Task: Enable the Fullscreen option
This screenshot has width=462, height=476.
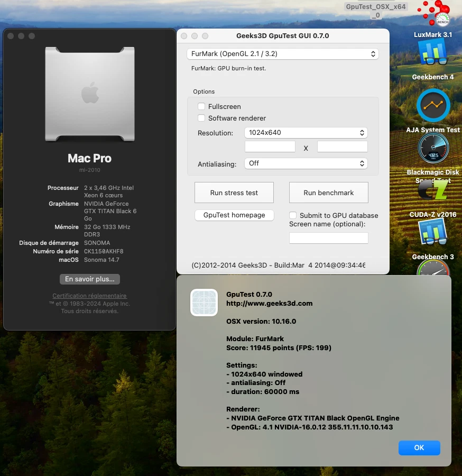Action: pos(201,106)
